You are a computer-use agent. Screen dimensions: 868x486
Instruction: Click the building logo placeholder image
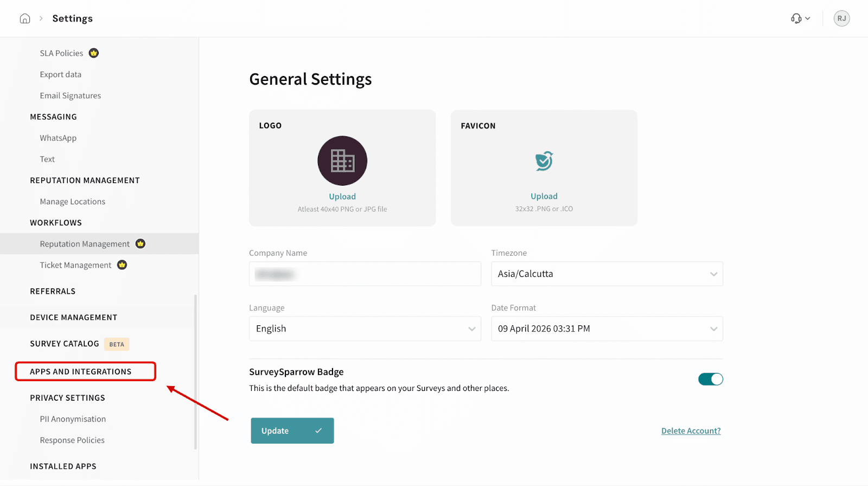(342, 161)
